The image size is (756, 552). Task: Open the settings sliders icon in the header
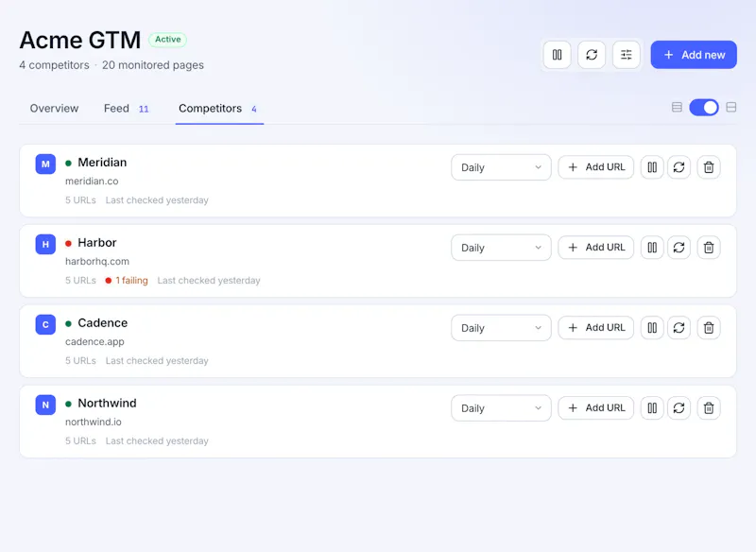(x=627, y=55)
